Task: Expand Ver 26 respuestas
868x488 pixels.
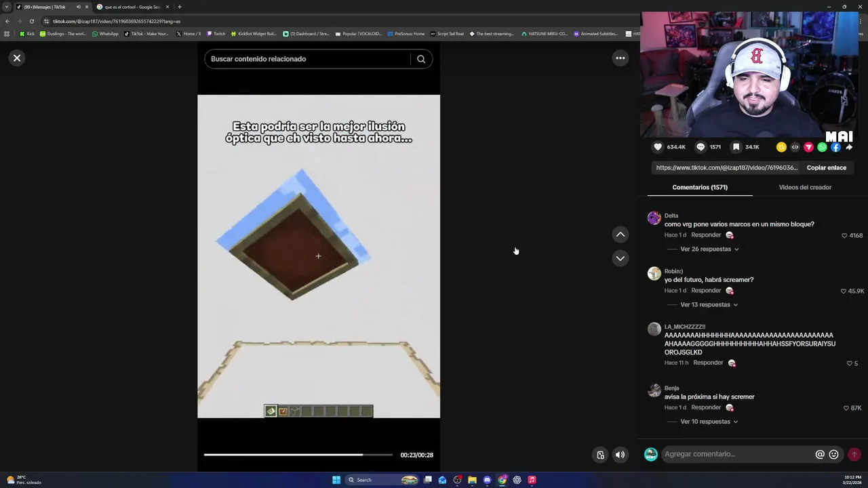Action: [709, 249]
